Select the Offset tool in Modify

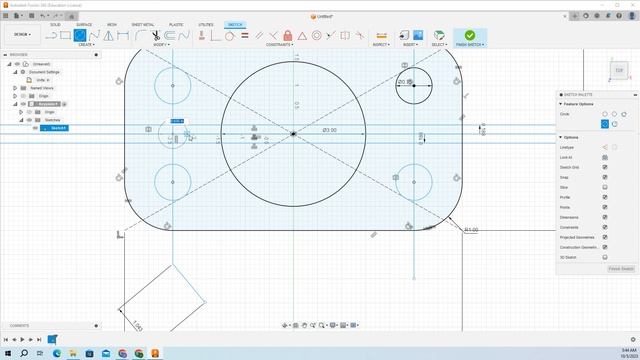pyautogui.click(x=170, y=36)
